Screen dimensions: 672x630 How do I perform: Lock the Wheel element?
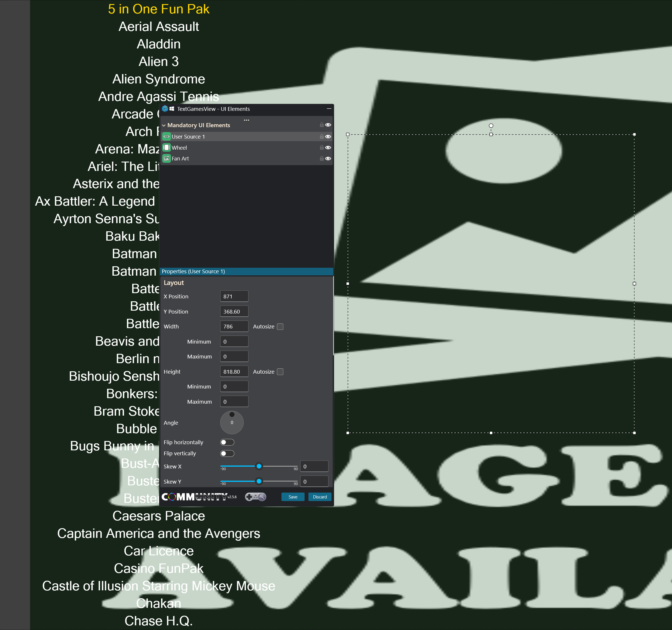tap(322, 148)
